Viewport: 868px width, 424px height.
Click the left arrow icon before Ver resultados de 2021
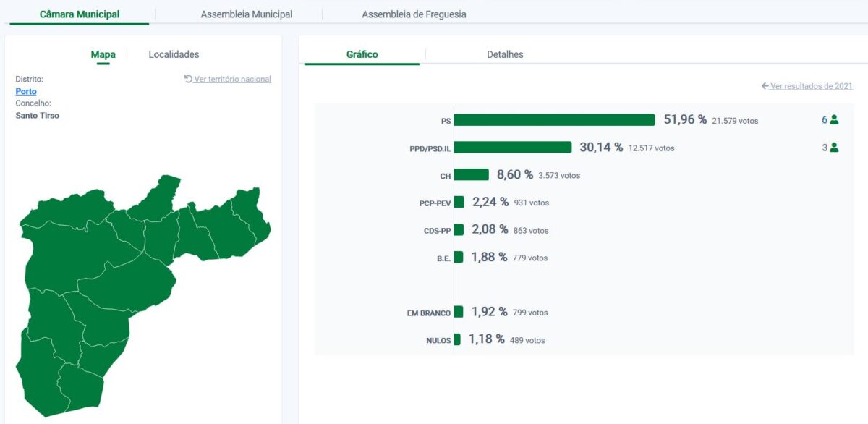point(765,86)
